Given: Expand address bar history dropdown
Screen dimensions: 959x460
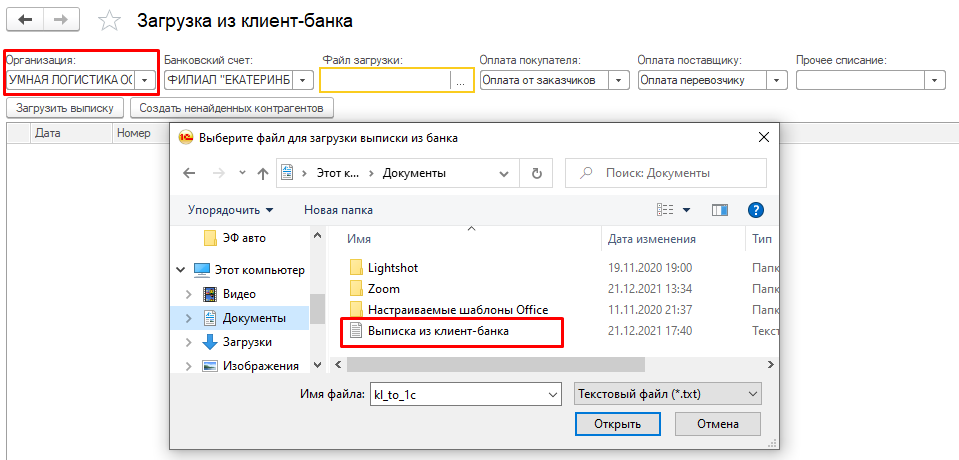Looking at the screenshot, I should tap(505, 173).
